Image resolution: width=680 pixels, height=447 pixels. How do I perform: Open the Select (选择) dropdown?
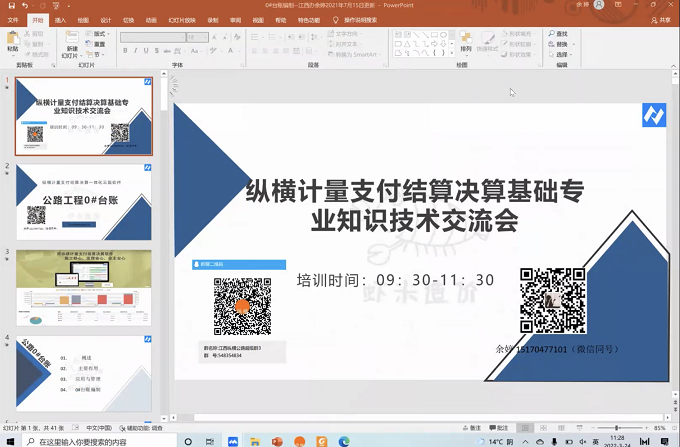coord(561,55)
